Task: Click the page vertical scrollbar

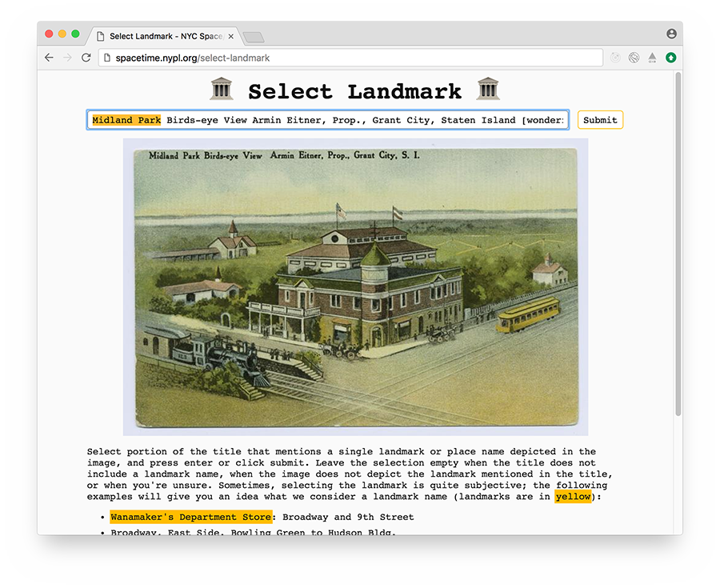Action: (678, 244)
